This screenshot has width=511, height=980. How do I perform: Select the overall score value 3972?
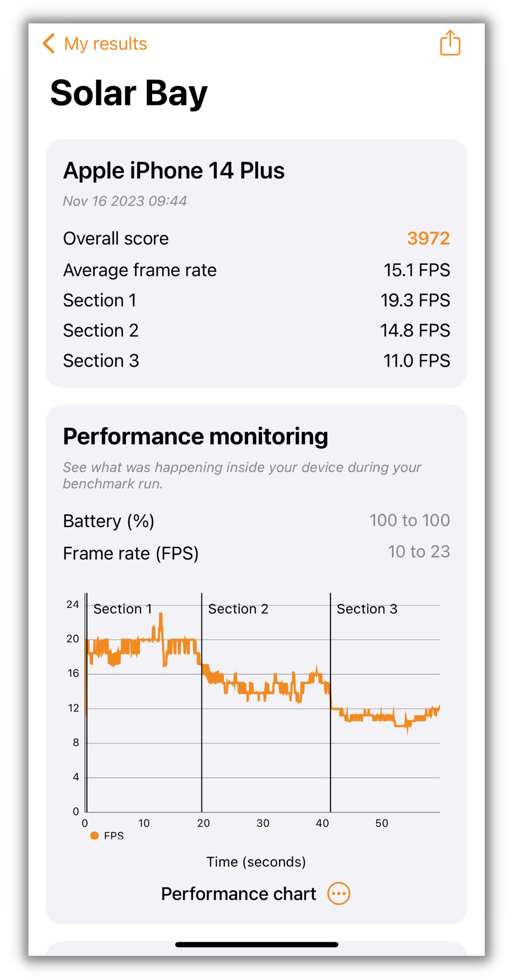(428, 238)
